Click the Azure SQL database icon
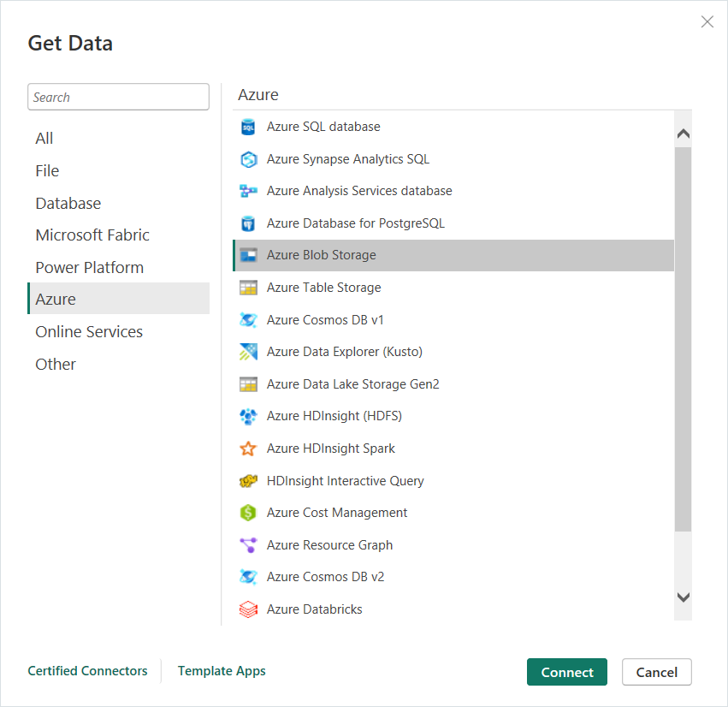The width and height of the screenshot is (728, 707). pyautogui.click(x=248, y=127)
